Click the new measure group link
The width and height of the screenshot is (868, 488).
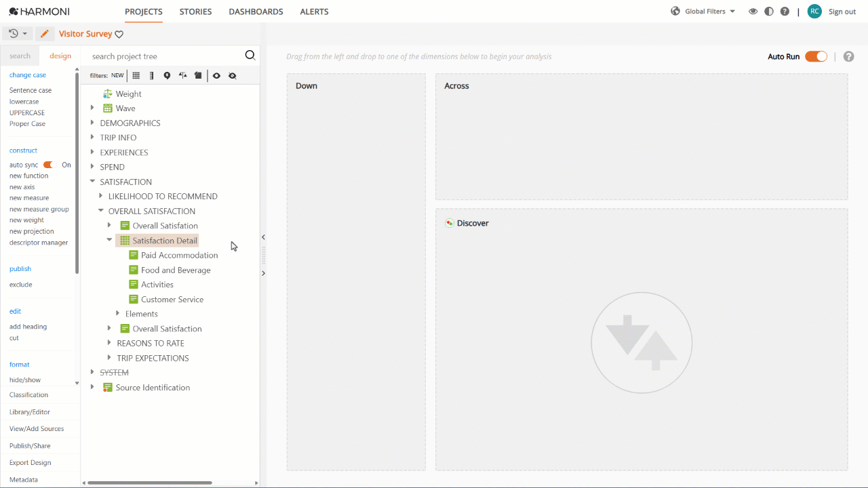point(39,209)
